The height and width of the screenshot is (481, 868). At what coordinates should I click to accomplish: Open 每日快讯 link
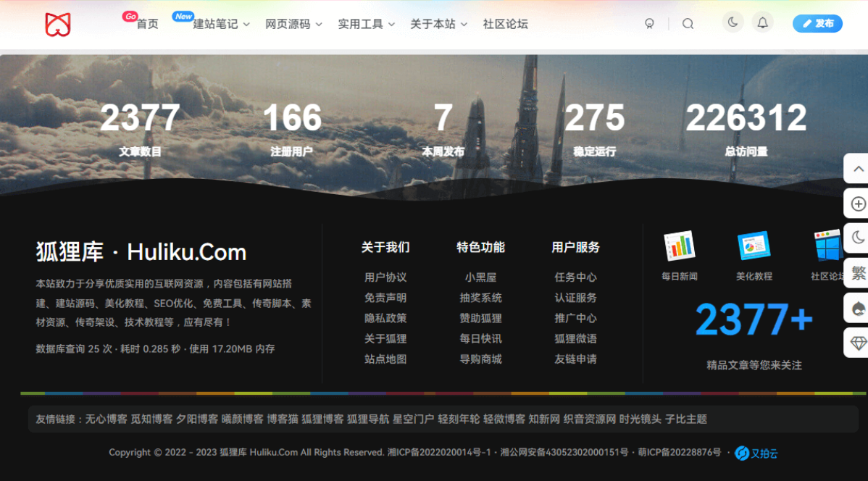[x=480, y=339]
